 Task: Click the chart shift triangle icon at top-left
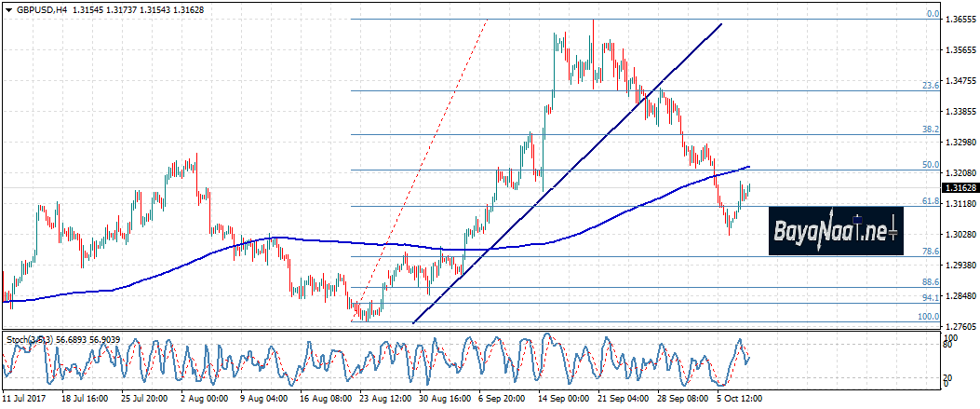coord(8,9)
